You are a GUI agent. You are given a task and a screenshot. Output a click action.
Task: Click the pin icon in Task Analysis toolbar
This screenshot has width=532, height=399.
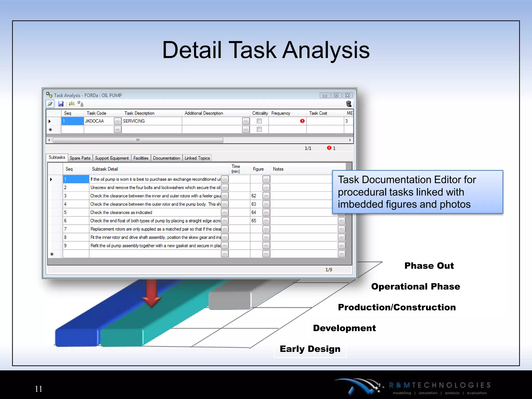click(50, 104)
